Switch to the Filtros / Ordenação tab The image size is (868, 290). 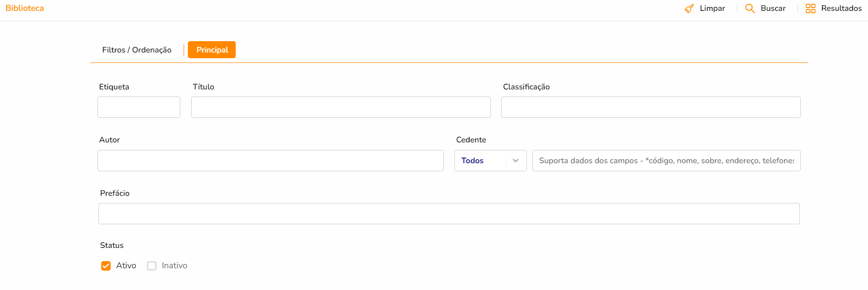137,50
